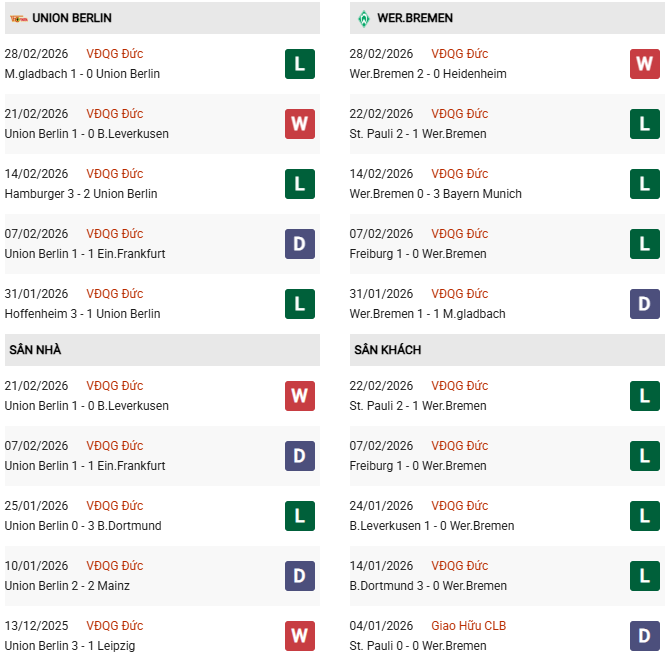Open the UNION BERLIN team header
This screenshot has height=661, width=666.
click(72, 18)
